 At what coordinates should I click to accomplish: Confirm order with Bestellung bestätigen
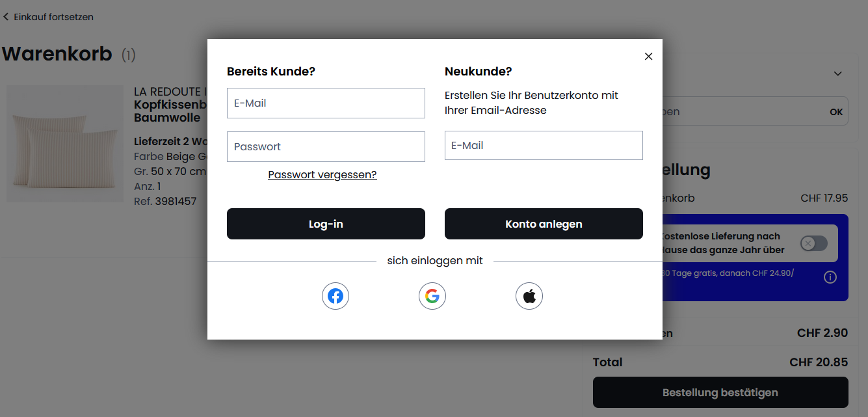(x=720, y=392)
